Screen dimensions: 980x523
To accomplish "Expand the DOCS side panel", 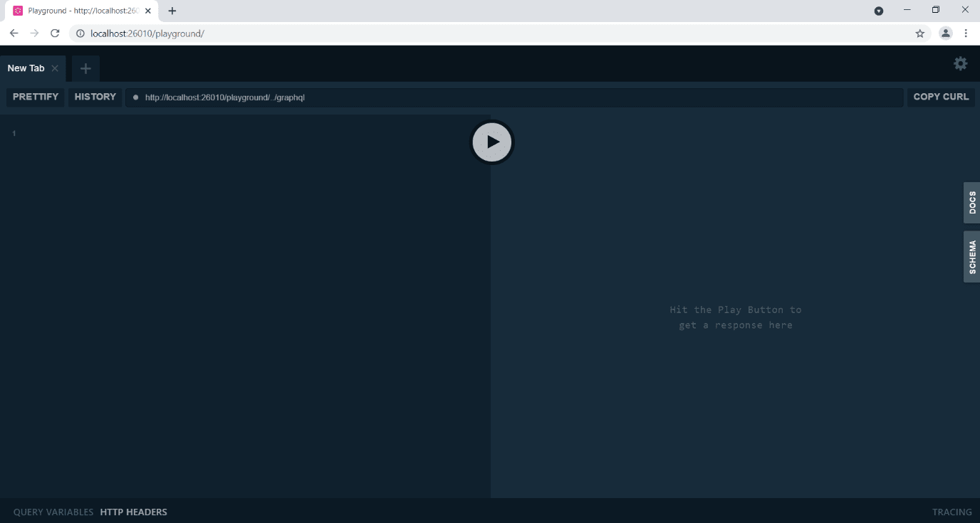I will tap(971, 203).
